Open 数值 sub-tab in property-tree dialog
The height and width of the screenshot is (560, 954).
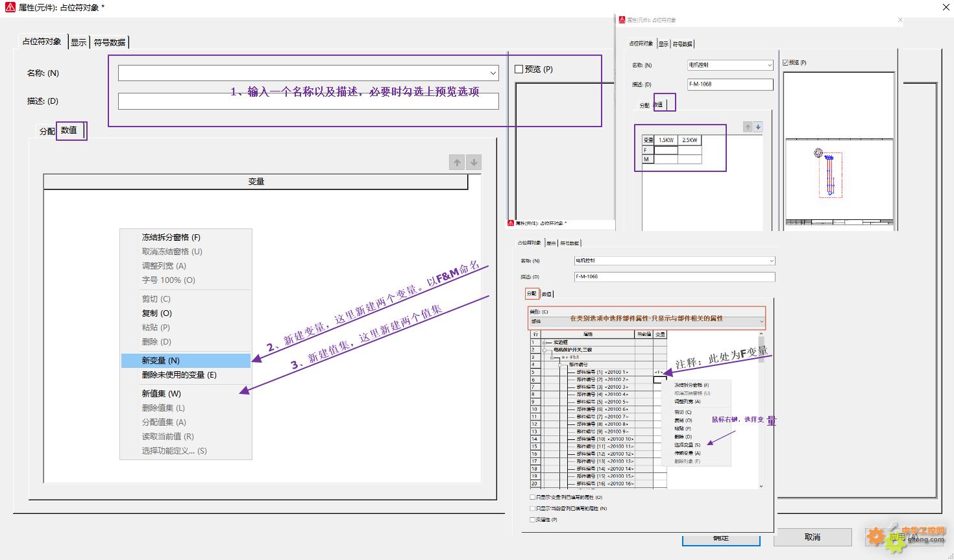click(x=546, y=295)
